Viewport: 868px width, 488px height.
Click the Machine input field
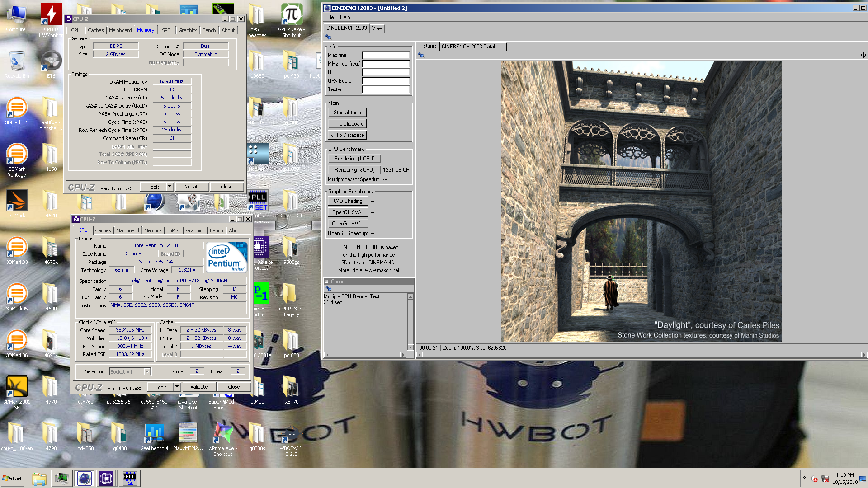tap(386, 55)
